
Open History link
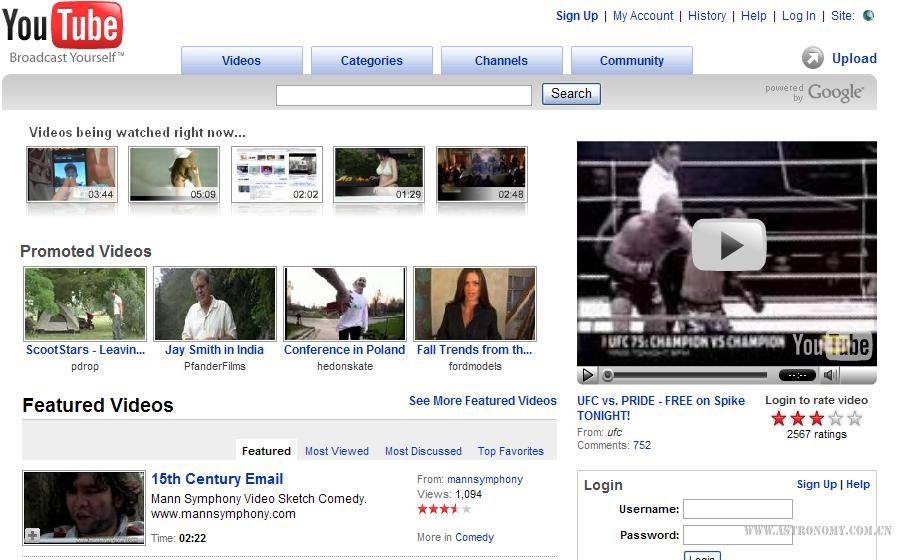707,16
